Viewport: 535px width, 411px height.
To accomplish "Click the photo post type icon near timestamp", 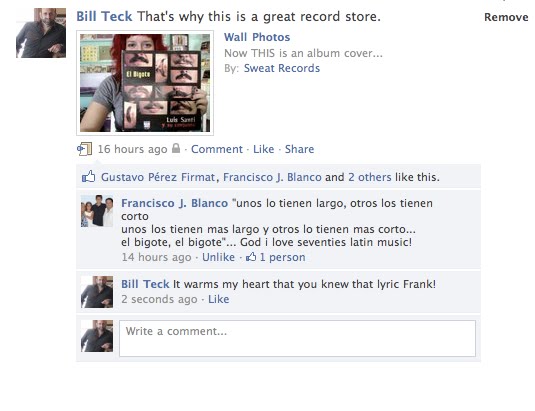I will point(84,149).
